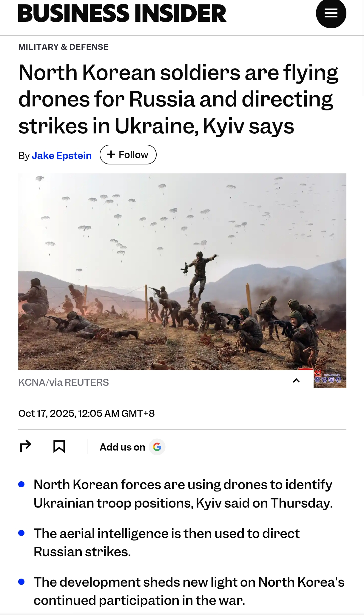The height and width of the screenshot is (615, 364).
Task: Collapse the image caption with the chevron
Action: pyautogui.click(x=296, y=380)
